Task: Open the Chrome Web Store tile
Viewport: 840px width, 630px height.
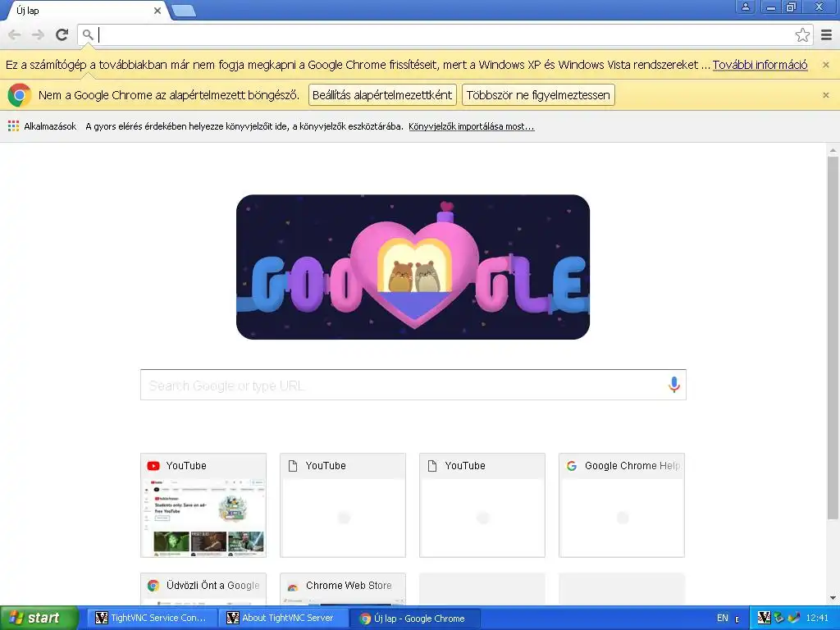Action: tap(343, 589)
